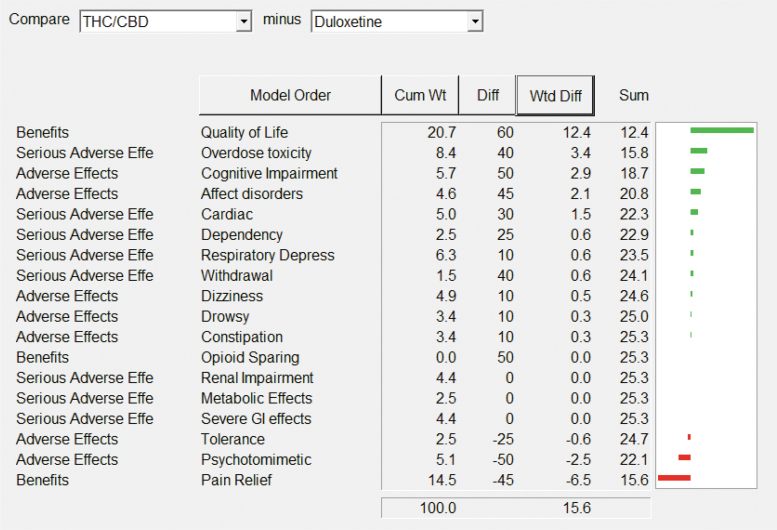Click the Wtd Diff value -6.5

click(578, 480)
